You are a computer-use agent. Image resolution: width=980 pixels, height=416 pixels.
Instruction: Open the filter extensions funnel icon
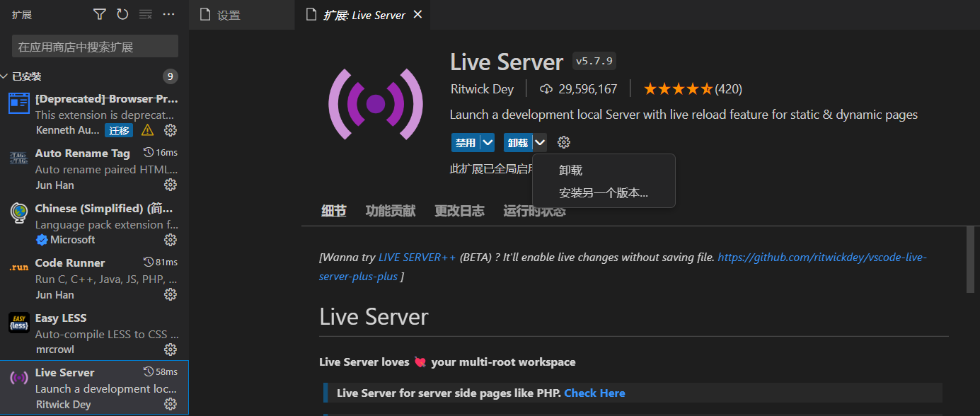pos(100,14)
